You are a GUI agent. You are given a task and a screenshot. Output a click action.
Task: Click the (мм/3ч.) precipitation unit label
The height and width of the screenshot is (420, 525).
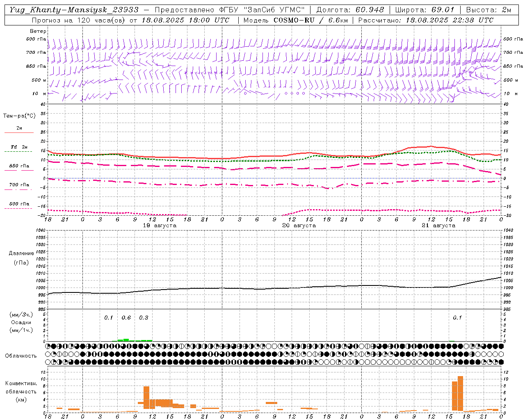click(21, 315)
